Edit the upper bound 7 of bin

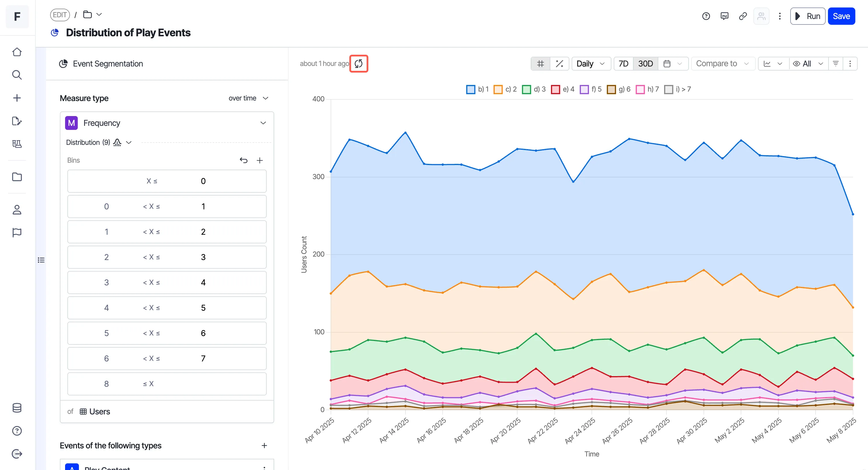pos(203,359)
